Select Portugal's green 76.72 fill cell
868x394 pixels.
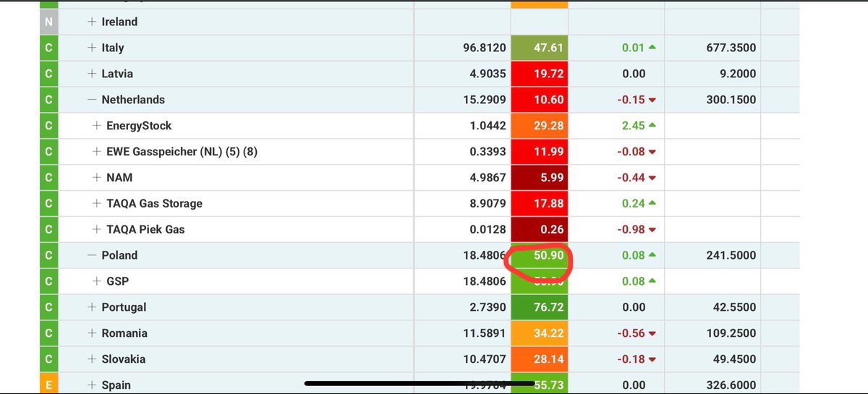(x=540, y=307)
